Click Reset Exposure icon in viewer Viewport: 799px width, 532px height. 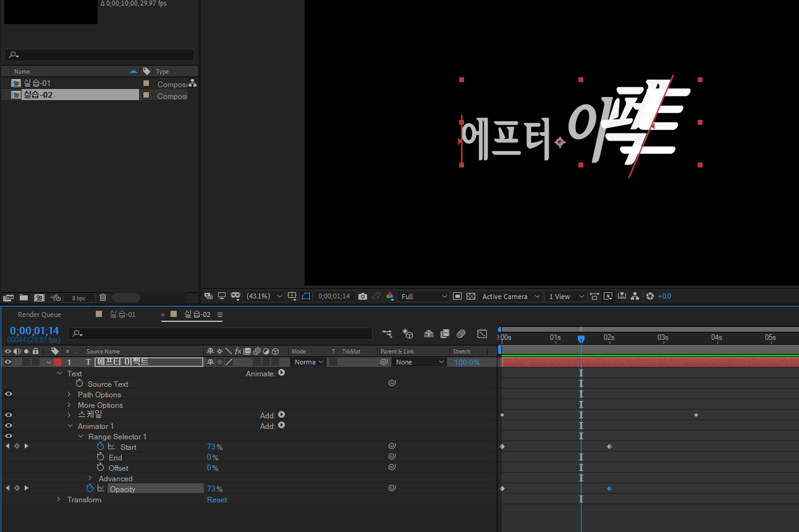coord(650,297)
